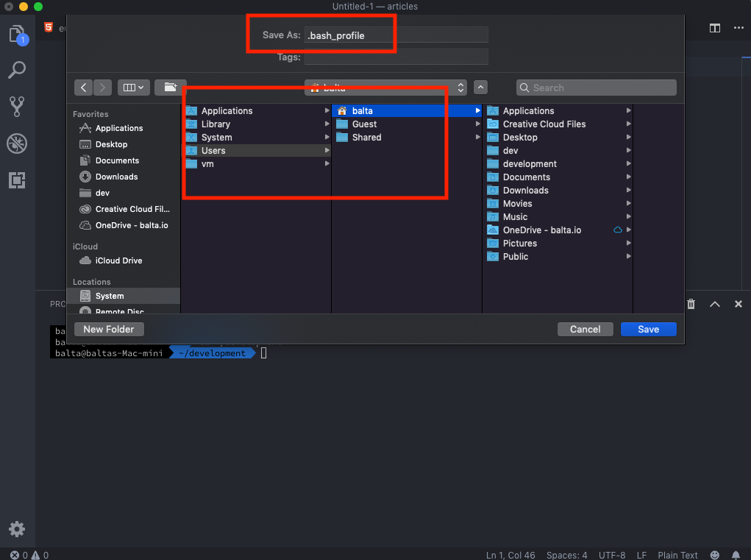Select Downloads in Favorites sidebar

124,177
